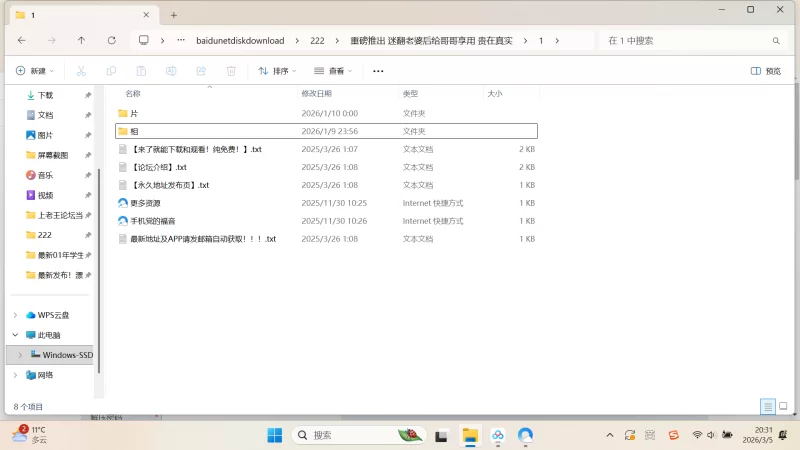Open the three-dots more options menu

pyautogui.click(x=378, y=71)
